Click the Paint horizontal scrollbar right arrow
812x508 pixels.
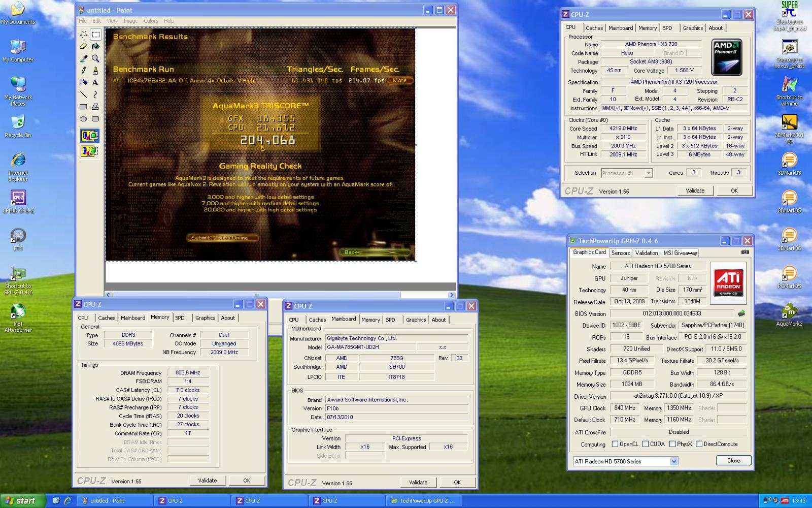tap(452, 295)
